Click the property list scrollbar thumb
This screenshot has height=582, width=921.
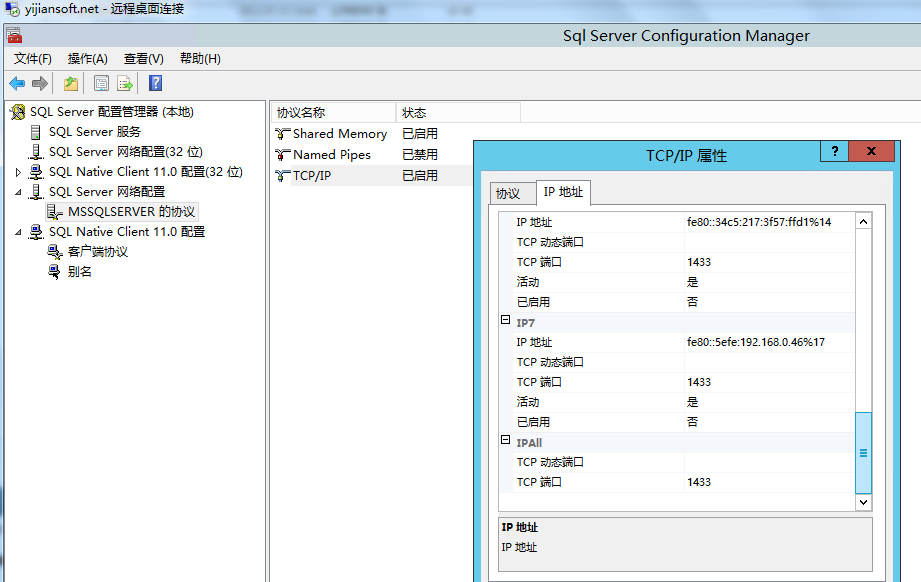863,453
